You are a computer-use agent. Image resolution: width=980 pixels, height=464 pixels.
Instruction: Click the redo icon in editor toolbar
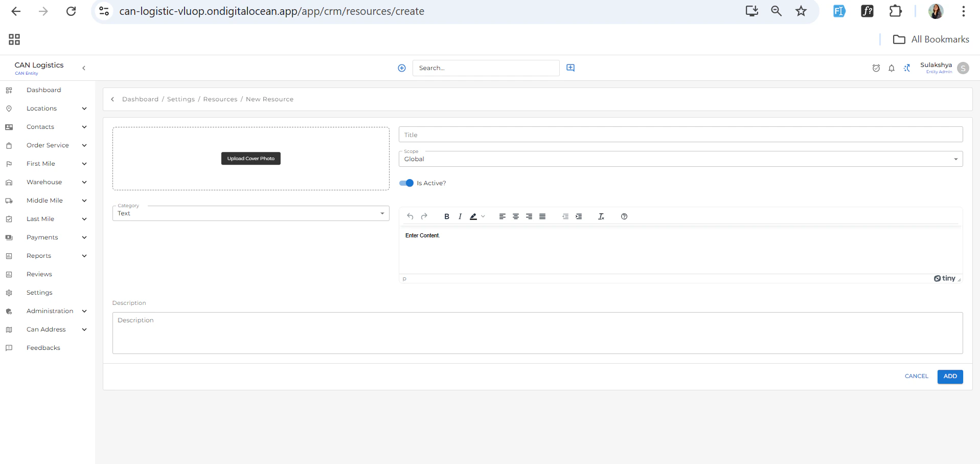pos(424,216)
